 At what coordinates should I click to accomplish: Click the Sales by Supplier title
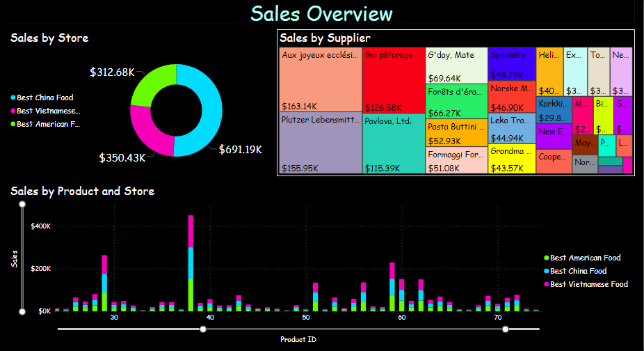pos(325,38)
